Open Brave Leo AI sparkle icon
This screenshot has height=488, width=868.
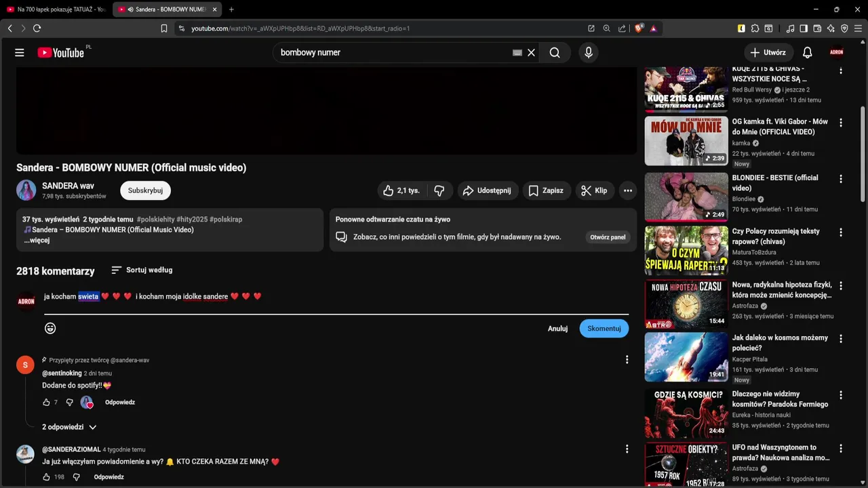831,28
